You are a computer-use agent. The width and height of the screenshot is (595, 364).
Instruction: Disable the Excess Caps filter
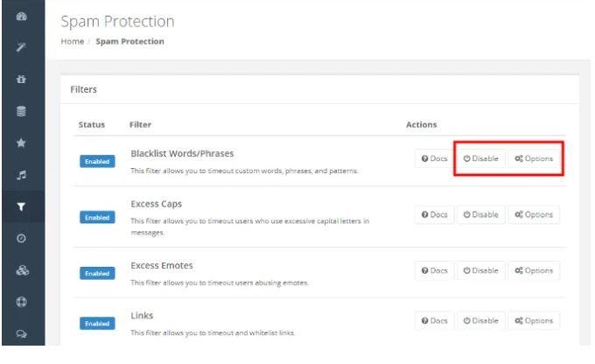tap(480, 215)
